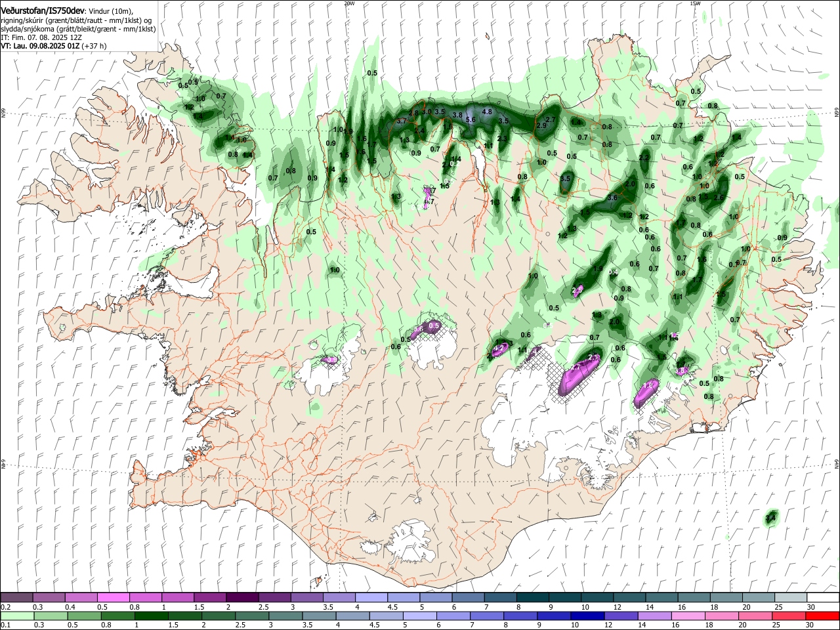Select rain legend swatch starting at 20

755,616
